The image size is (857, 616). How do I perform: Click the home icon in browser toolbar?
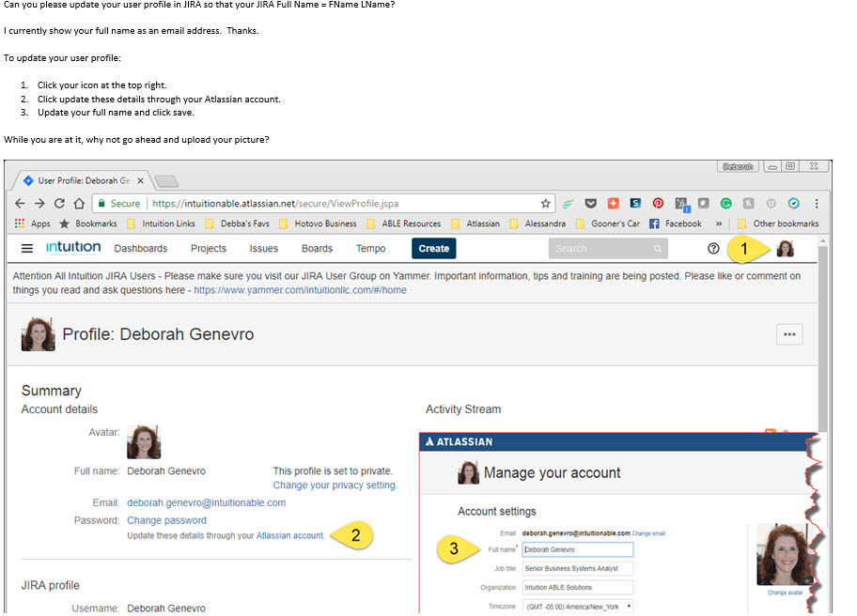pyautogui.click(x=79, y=204)
